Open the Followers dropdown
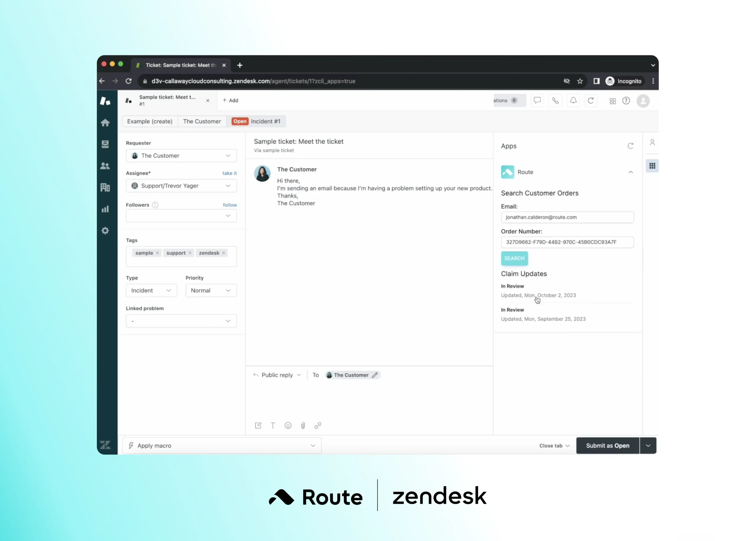The width and height of the screenshot is (756, 541). [x=182, y=216]
